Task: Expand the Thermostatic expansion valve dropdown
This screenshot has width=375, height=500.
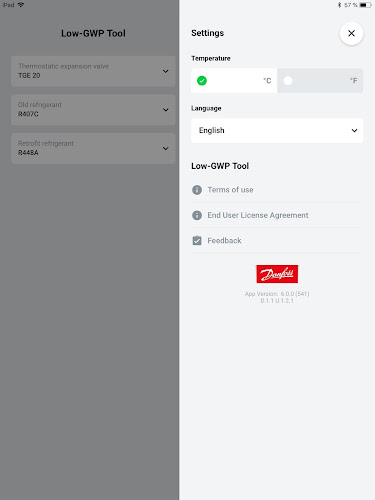Action: point(93,71)
